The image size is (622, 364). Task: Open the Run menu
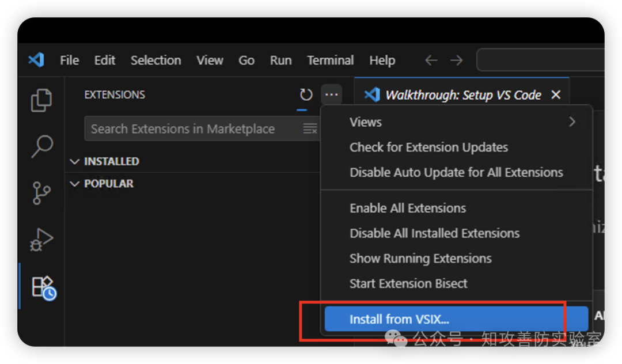pos(281,60)
